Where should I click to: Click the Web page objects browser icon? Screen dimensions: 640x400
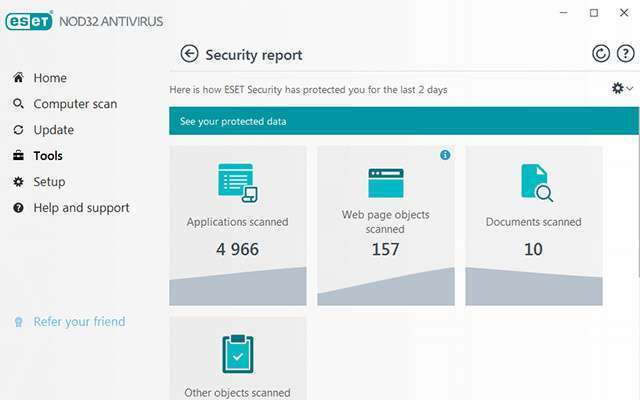tap(385, 183)
